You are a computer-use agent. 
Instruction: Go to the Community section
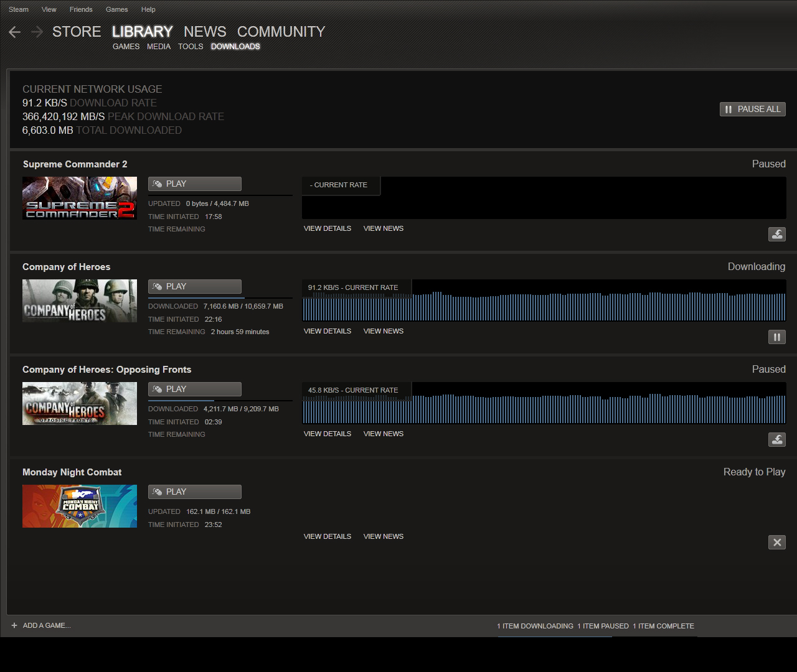click(x=281, y=32)
